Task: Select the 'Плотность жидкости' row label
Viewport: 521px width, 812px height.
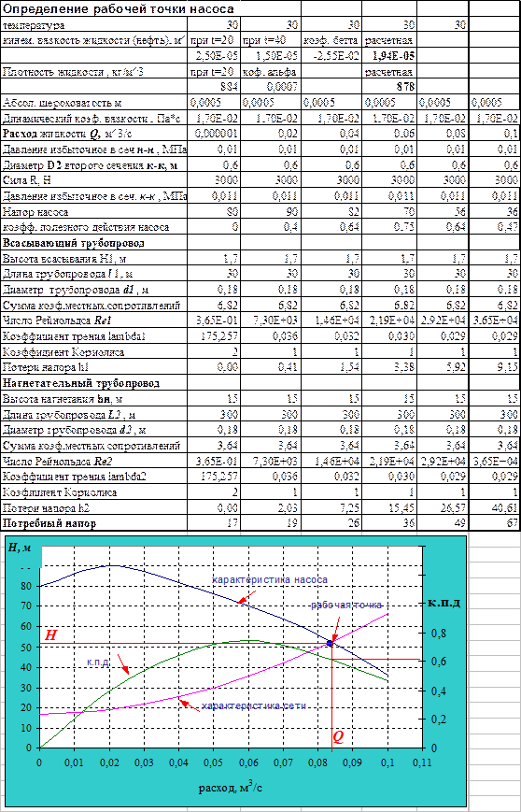Action: 72,71
